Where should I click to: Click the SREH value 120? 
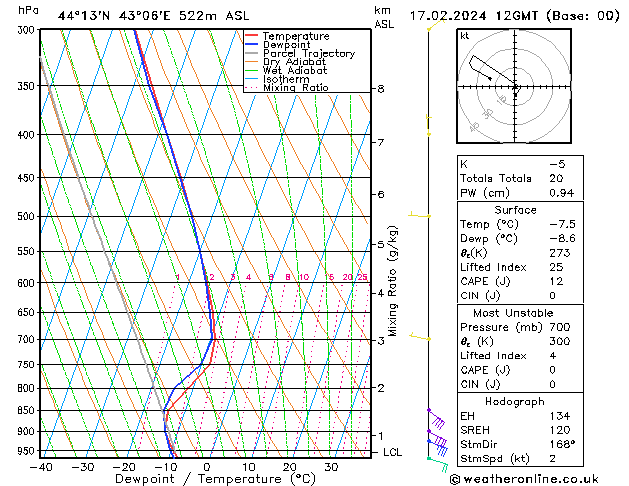(560, 430)
